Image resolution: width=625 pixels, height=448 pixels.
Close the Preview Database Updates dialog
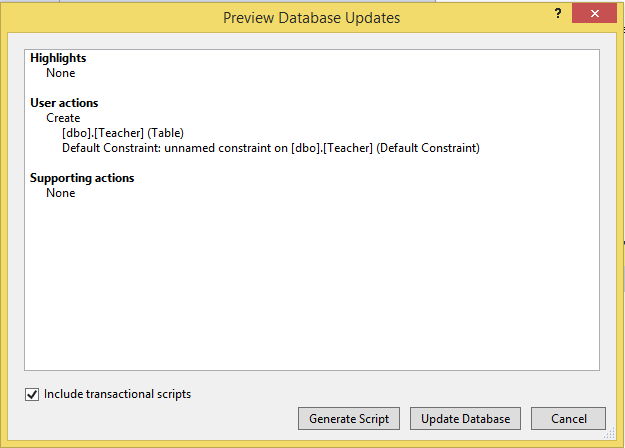597,14
